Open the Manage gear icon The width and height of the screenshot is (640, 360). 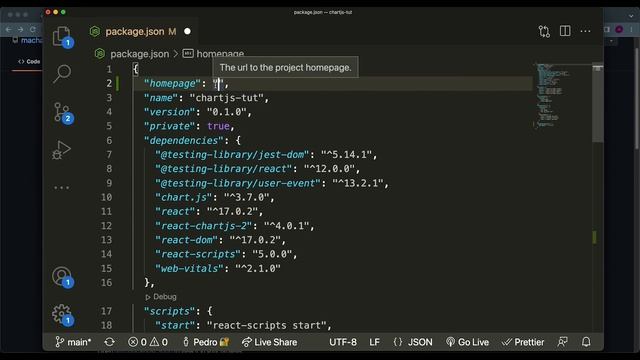pyautogui.click(x=62, y=314)
